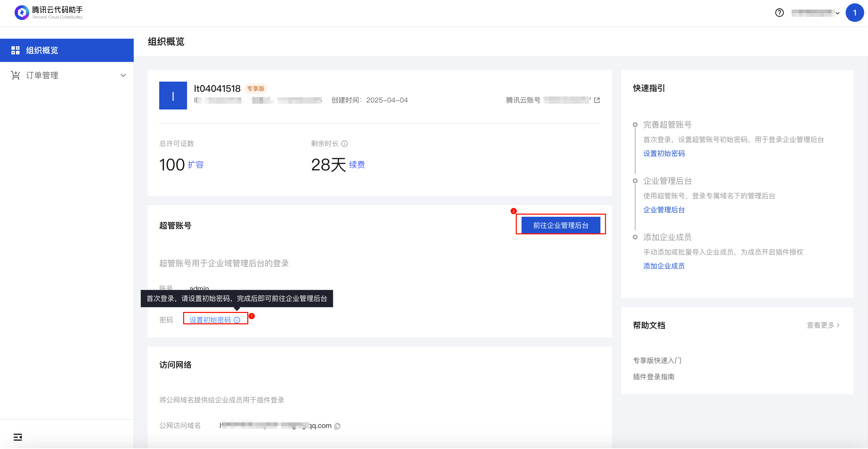The width and height of the screenshot is (868, 449).
Task: Select 组织概览 in the sidebar
Action: pos(42,50)
